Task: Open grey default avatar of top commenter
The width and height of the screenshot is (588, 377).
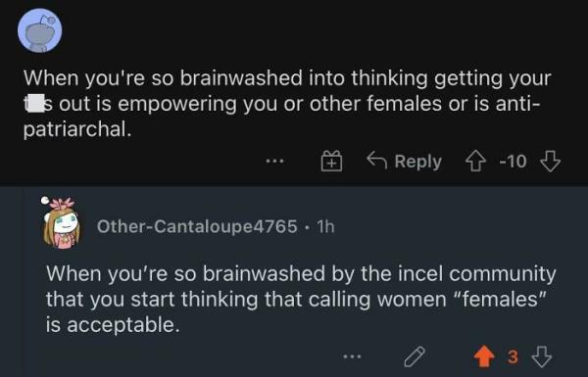Action: pyautogui.click(x=40, y=30)
